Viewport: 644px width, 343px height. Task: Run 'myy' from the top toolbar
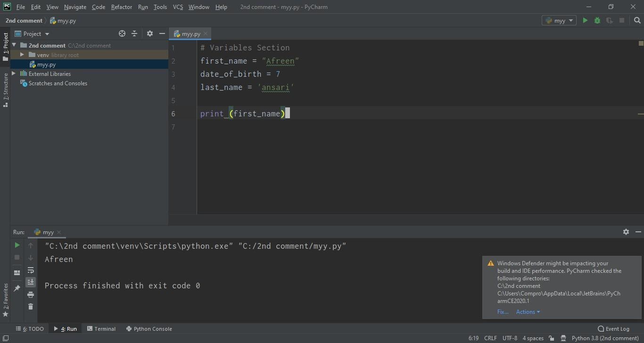(x=585, y=20)
